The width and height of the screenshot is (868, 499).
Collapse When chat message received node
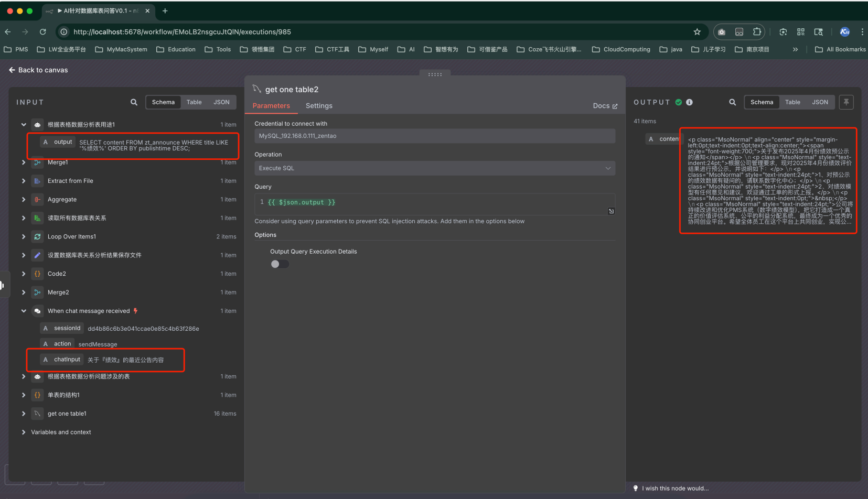click(x=24, y=311)
